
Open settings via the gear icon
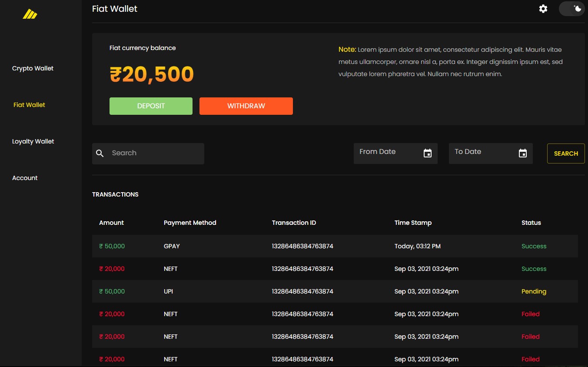pos(543,9)
